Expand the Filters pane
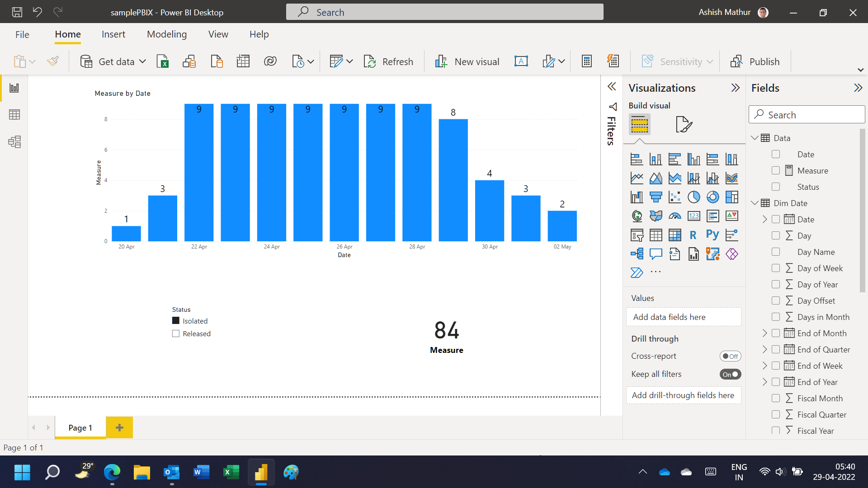868x488 pixels. (612, 87)
